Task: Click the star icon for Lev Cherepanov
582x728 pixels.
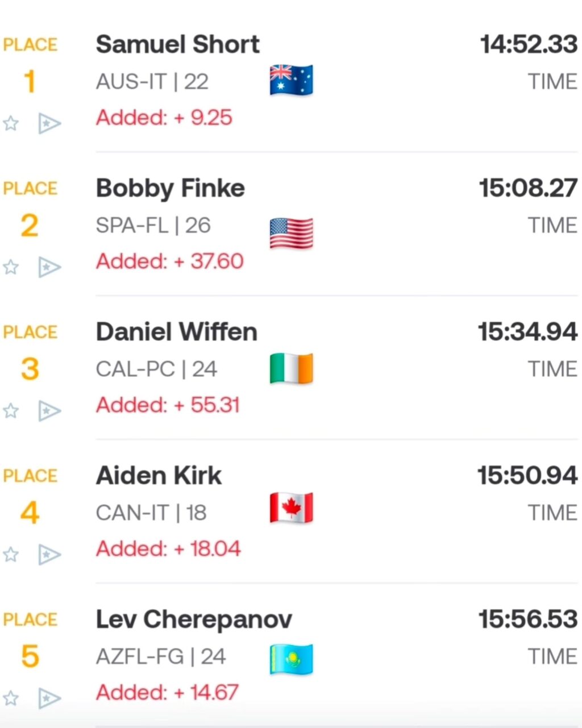Action: click(x=11, y=698)
